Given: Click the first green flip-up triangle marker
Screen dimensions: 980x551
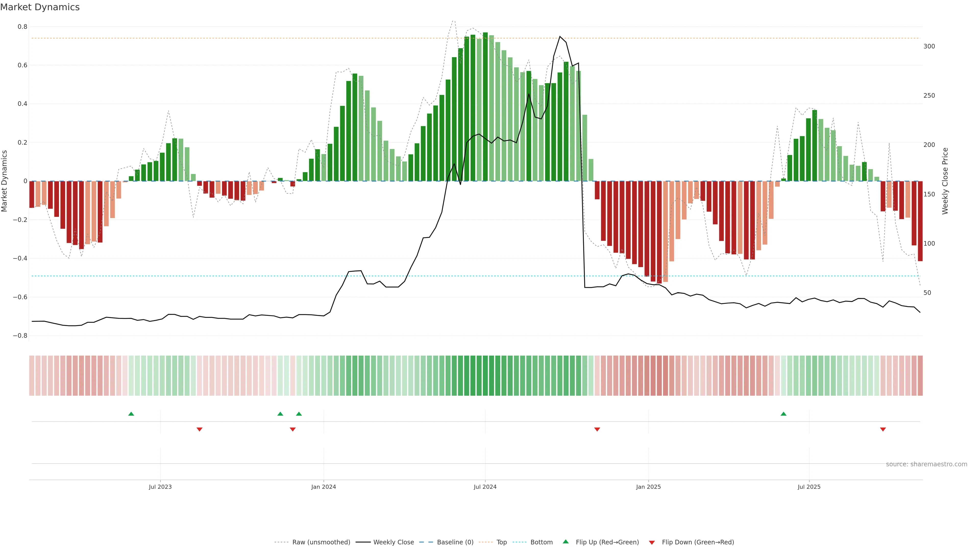Looking at the screenshot, I should [131, 414].
